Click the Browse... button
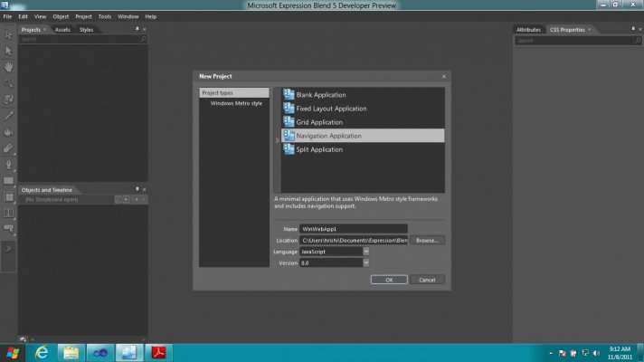 point(427,240)
